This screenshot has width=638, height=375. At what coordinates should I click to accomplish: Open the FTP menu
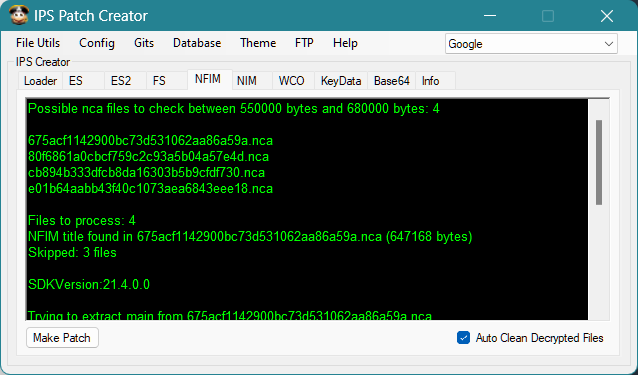coord(304,43)
